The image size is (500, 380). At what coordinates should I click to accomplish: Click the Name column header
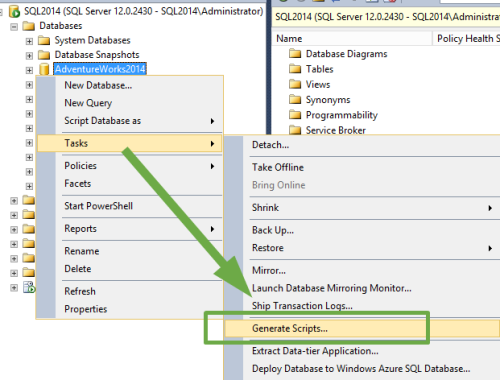(x=352, y=39)
